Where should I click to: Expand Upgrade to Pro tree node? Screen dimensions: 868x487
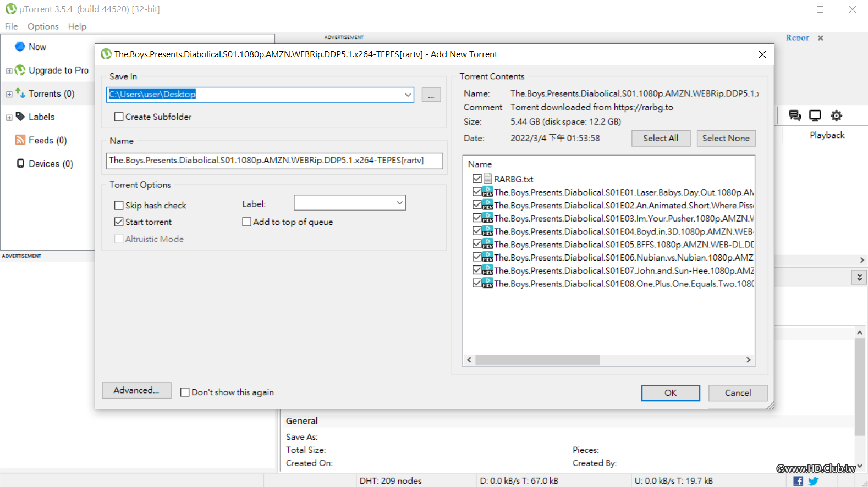pos(9,71)
